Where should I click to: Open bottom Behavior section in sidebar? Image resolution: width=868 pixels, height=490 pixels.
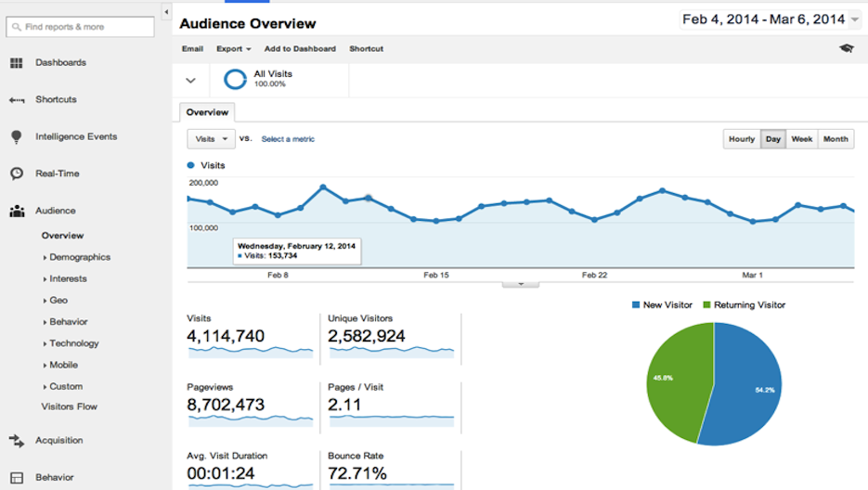pyautogui.click(x=54, y=477)
